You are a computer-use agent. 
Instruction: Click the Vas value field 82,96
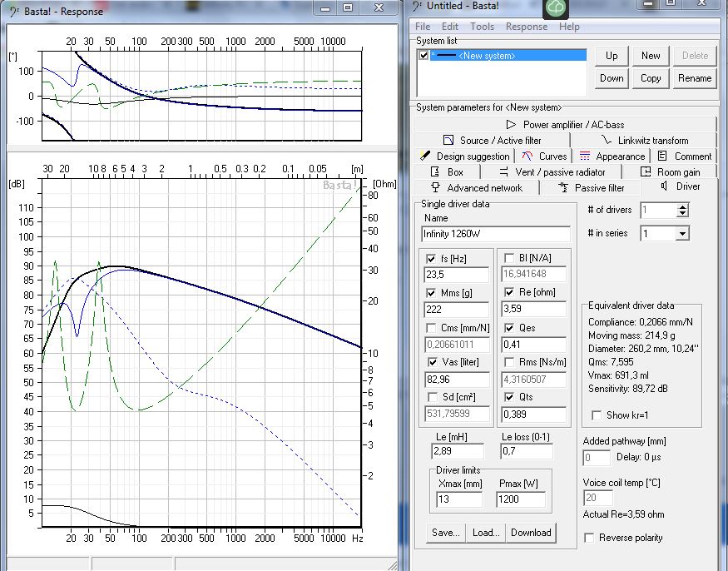point(458,379)
